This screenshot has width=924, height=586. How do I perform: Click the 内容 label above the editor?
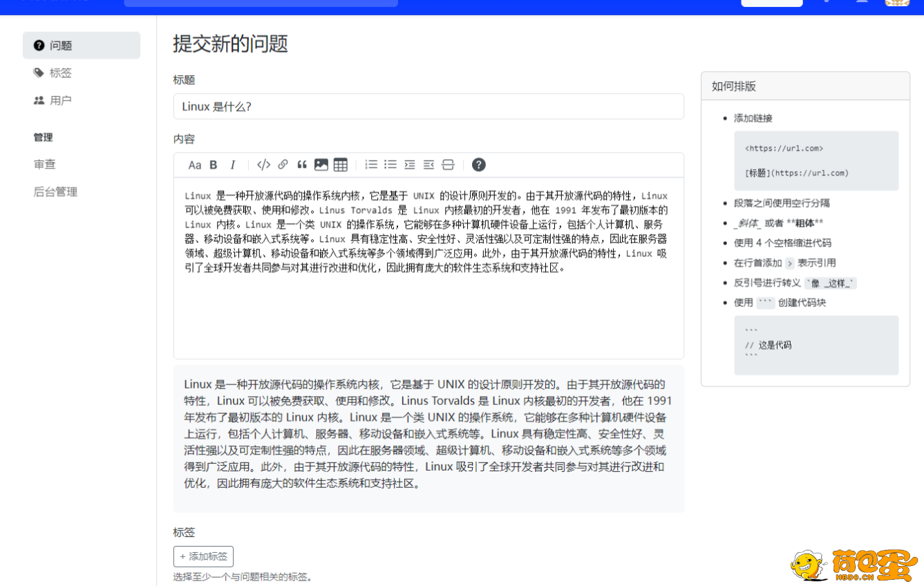[x=184, y=139]
